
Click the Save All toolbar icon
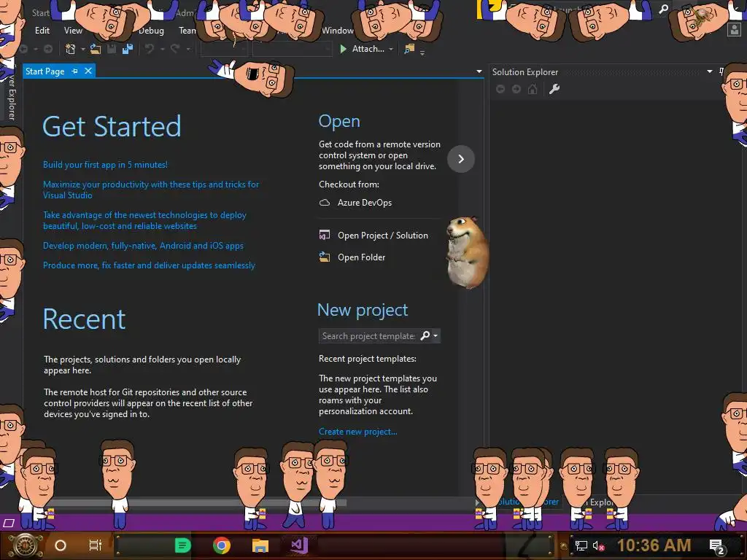pyautogui.click(x=128, y=49)
